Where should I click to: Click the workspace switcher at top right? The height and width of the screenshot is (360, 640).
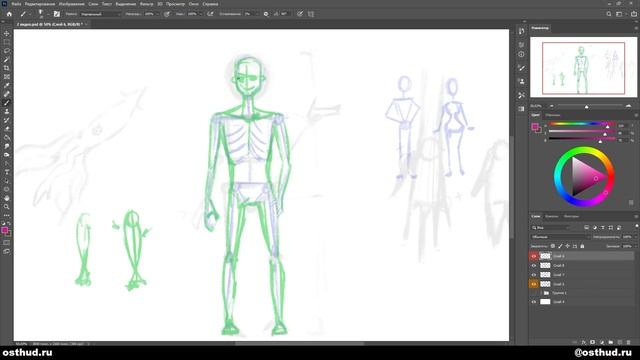tap(619, 14)
